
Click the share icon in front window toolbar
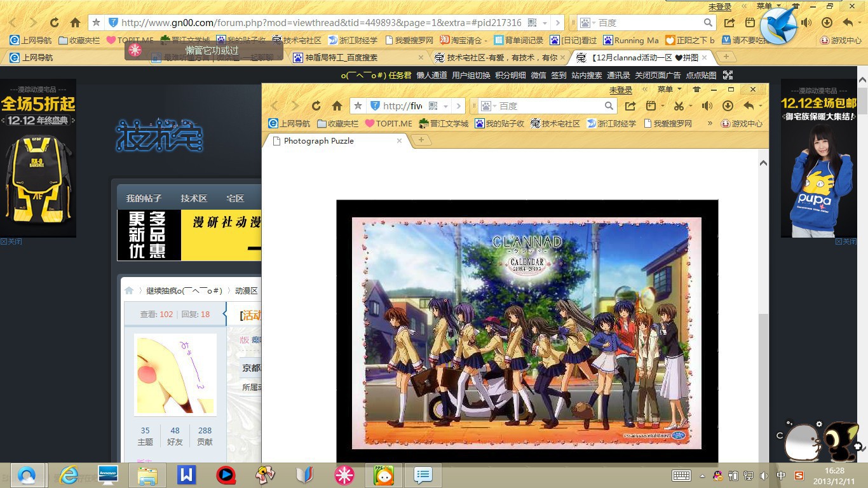click(x=630, y=106)
